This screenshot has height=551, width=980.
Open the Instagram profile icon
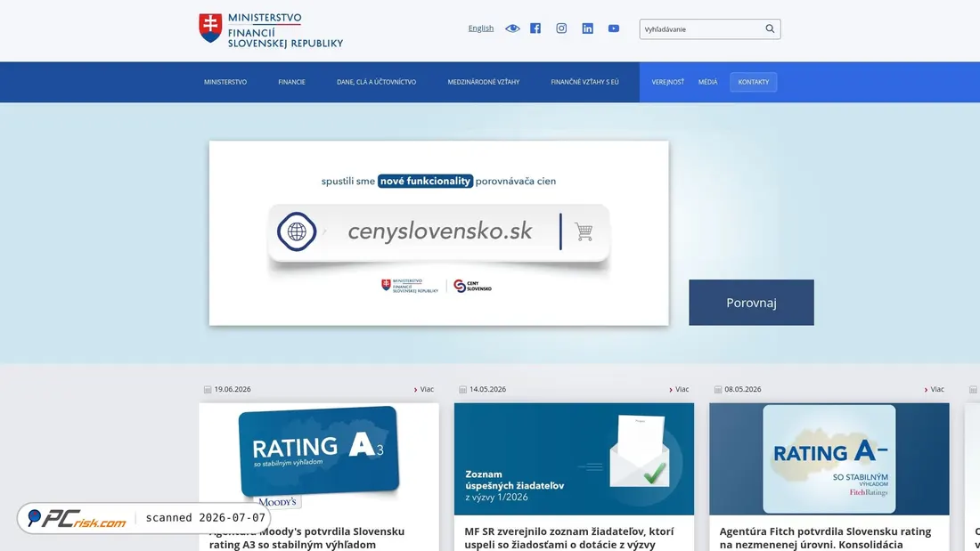pos(561,28)
